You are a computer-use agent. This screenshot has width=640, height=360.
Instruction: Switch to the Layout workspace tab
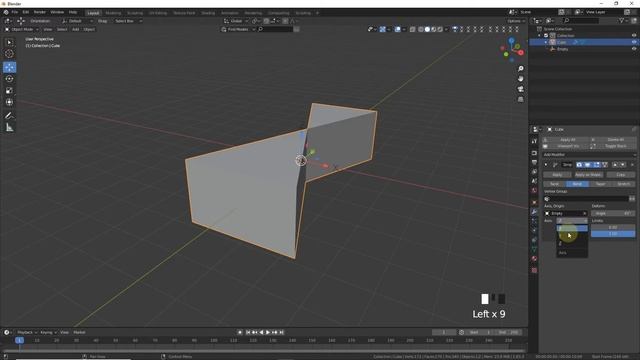(93, 13)
